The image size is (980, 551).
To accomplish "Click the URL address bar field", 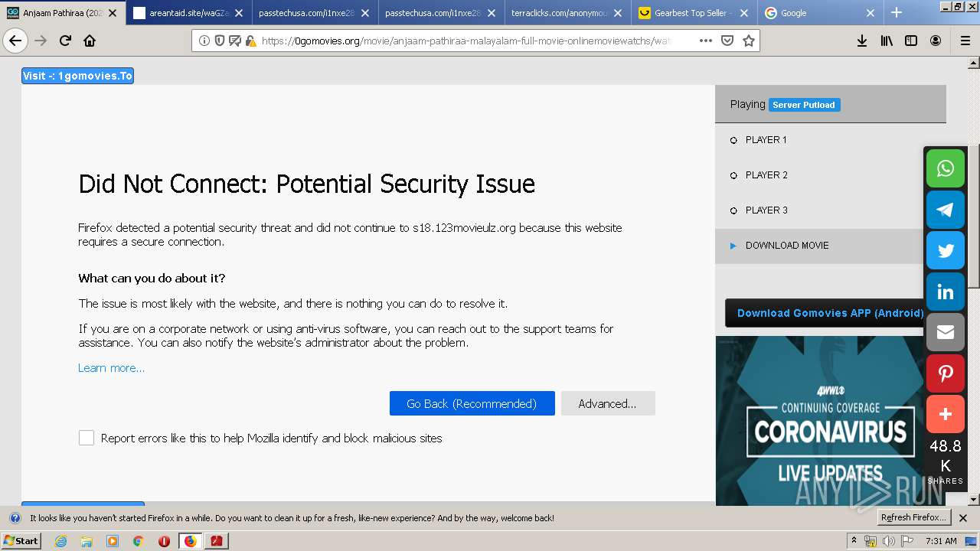I will pyautogui.click(x=475, y=41).
